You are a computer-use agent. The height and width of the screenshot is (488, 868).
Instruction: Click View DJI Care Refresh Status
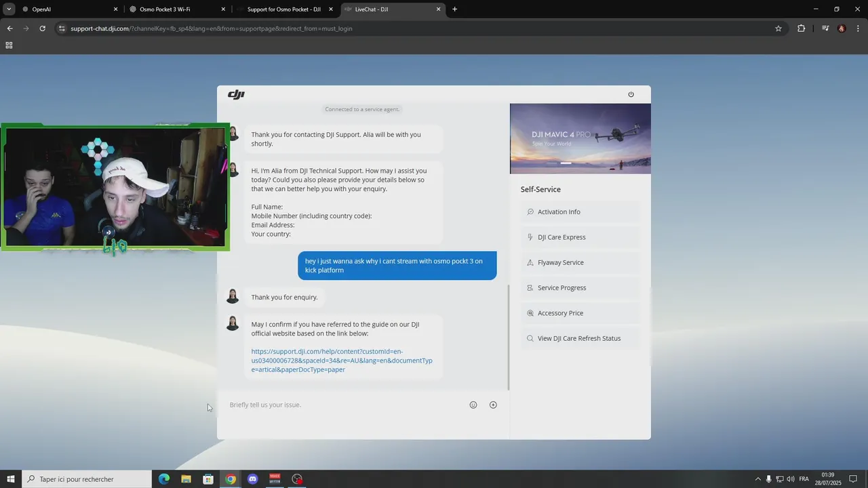click(580, 338)
